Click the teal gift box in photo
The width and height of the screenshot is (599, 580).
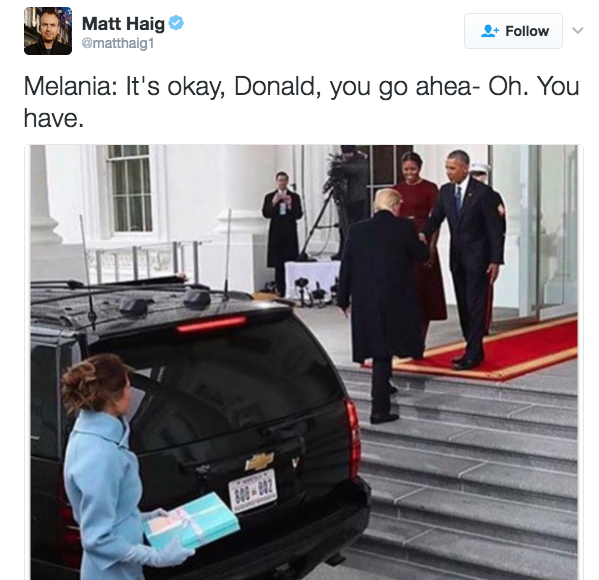191,520
